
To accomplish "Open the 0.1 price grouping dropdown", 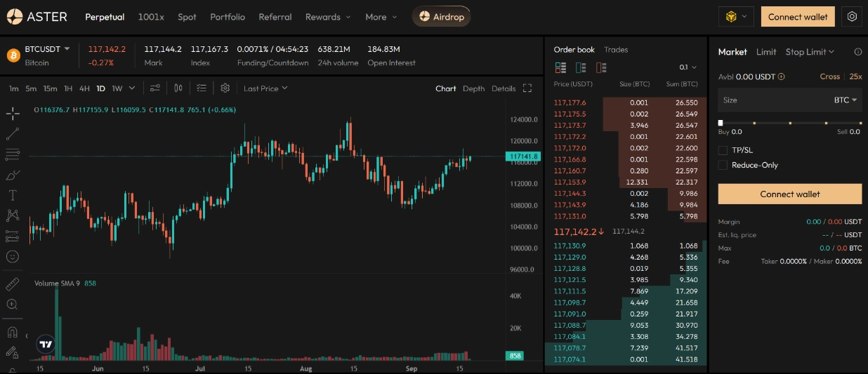I will pyautogui.click(x=688, y=67).
